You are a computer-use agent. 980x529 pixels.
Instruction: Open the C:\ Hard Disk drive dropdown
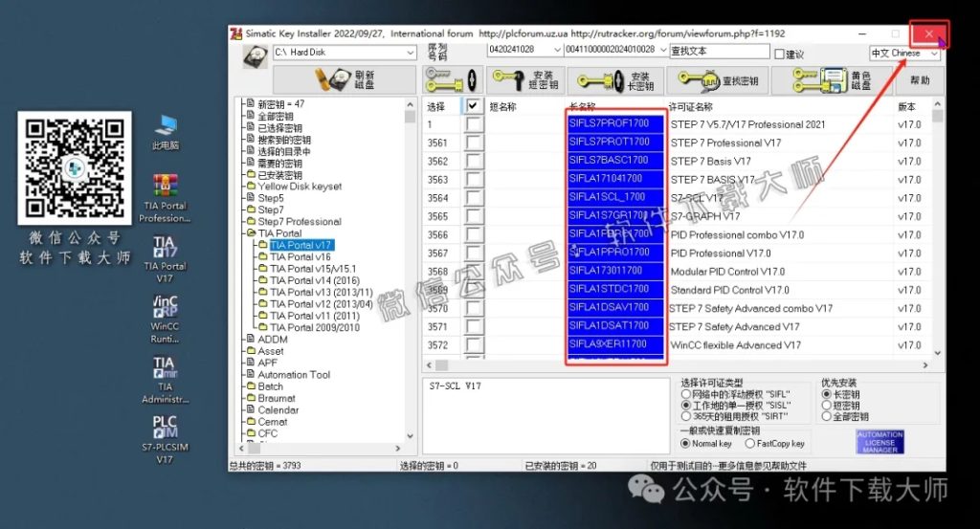pos(410,53)
